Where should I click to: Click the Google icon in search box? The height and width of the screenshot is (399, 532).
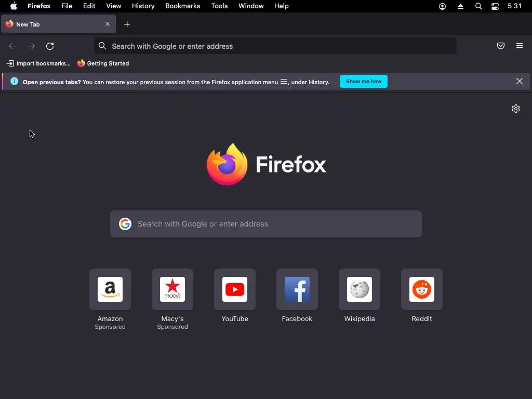pyautogui.click(x=125, y=224)
